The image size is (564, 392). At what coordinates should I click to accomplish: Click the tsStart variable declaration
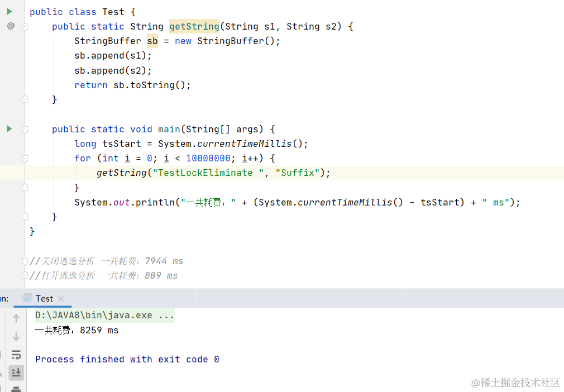click(x=122, y=144)
